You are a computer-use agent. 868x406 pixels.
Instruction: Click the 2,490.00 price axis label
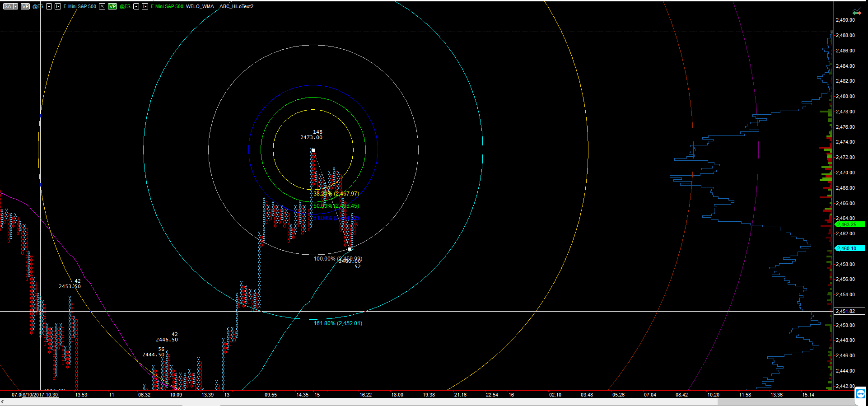click(x=845, y=20)
